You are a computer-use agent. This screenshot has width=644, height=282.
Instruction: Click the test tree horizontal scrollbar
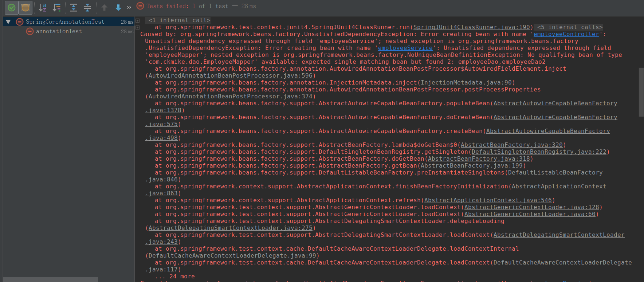tap(51, 279)
